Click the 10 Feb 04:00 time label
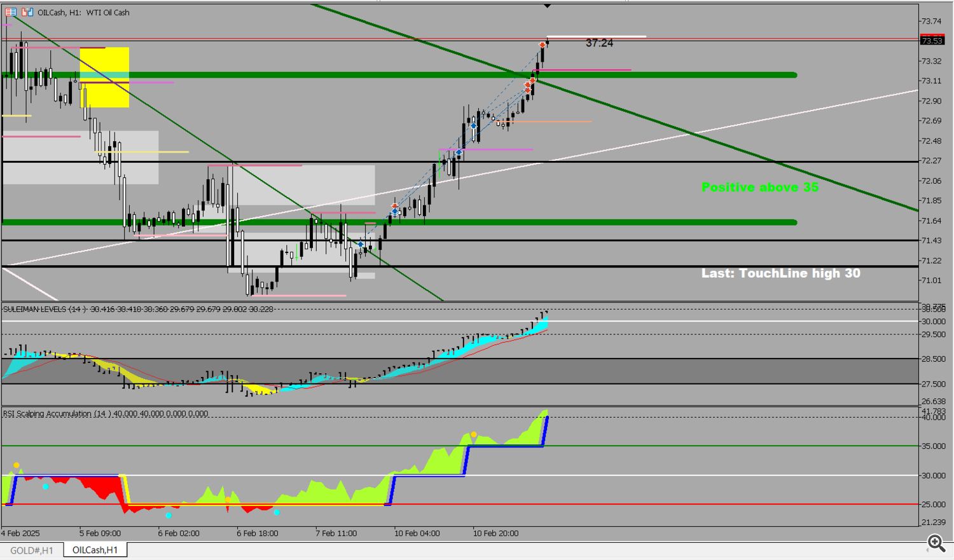Viewport: 954px width, 560px height. [417, 533]
